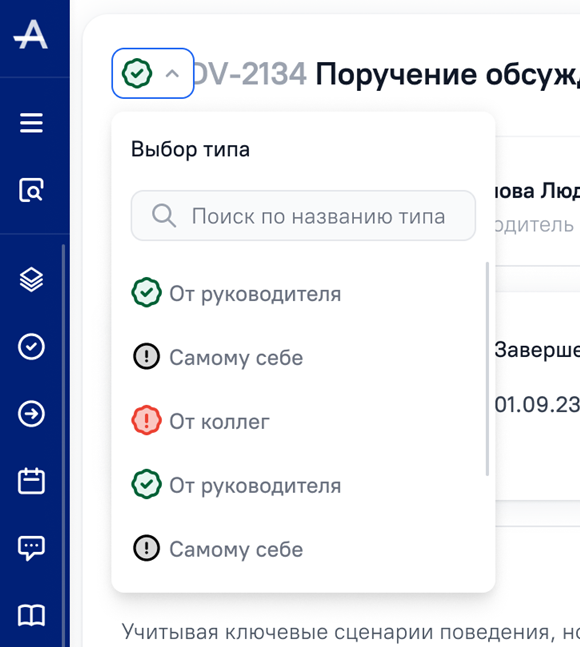Click the green check type selector button
This screenshot has height=647, width=580.
click(153, 73)
